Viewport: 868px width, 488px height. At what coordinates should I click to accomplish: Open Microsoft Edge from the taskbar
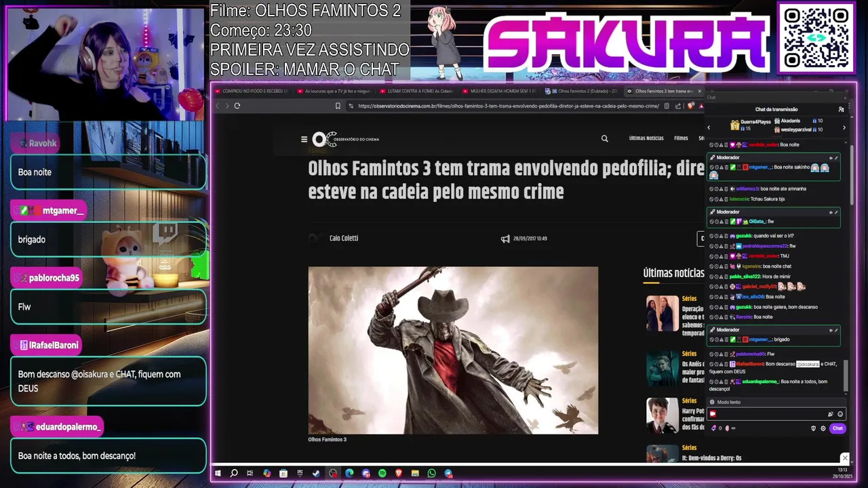pyautogui.click(x=349, y=473)
